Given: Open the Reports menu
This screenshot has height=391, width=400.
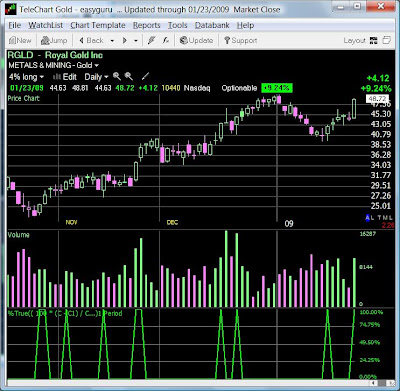Looking at the screenshot, I should click(146, 25).
